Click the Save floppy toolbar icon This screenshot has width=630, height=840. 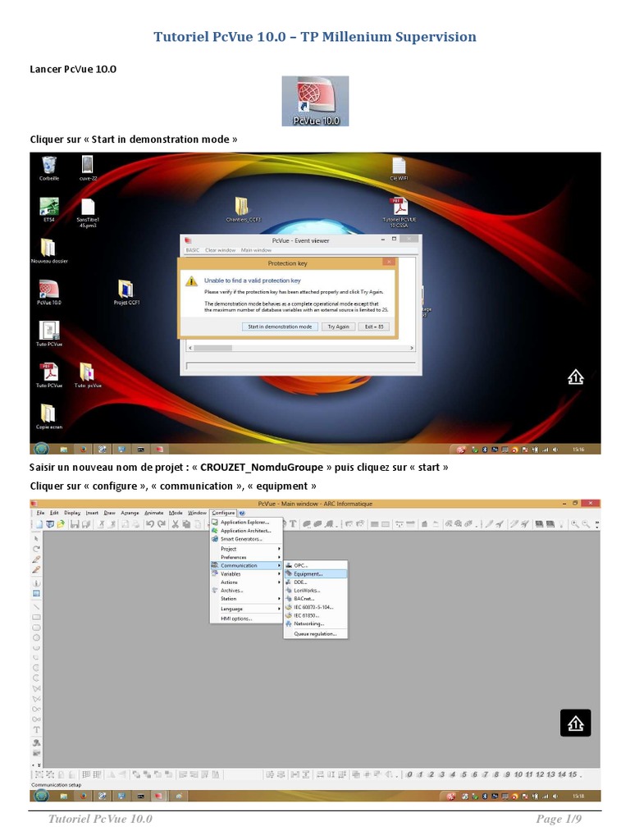(75, 524)
